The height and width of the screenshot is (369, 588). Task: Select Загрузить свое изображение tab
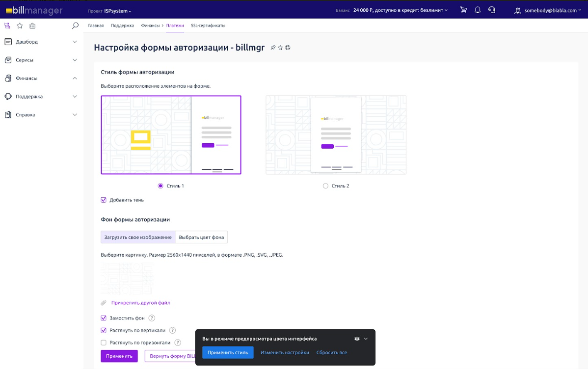(x=138, y=237)
